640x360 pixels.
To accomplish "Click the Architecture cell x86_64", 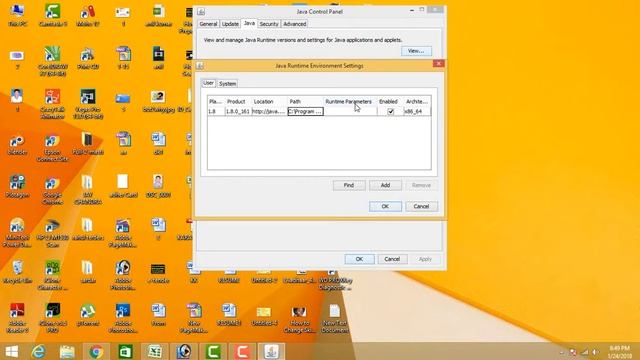I will [x=417, y=111].
